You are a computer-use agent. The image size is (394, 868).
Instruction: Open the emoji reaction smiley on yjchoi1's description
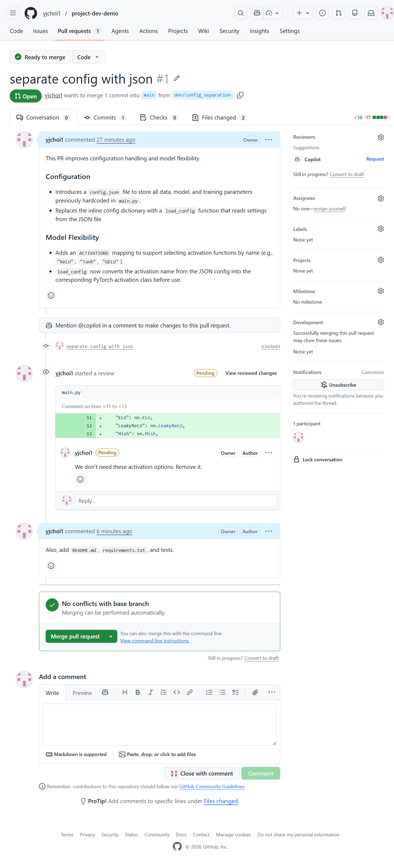51,296
